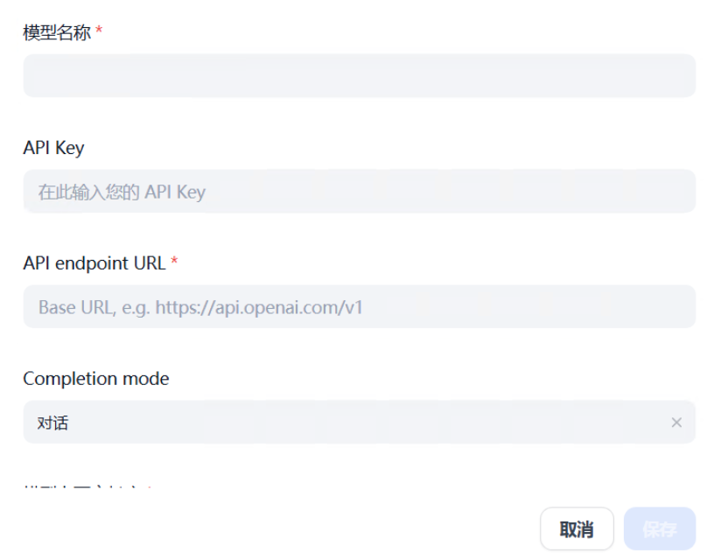The image size is (728, 560).
Task: Click the API Key field label
Action: 53,148
